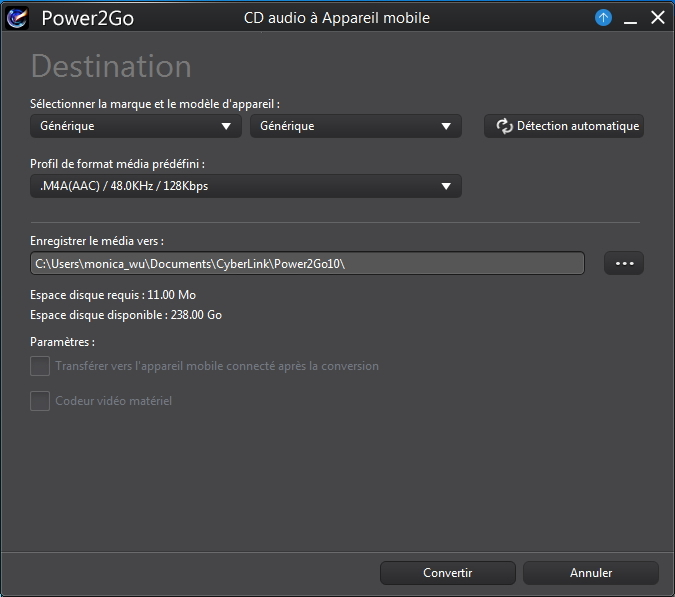675x597 pixels.
Task: Click the 'Profil de format média prédéfini' label
Action: [x=117, y=164]
